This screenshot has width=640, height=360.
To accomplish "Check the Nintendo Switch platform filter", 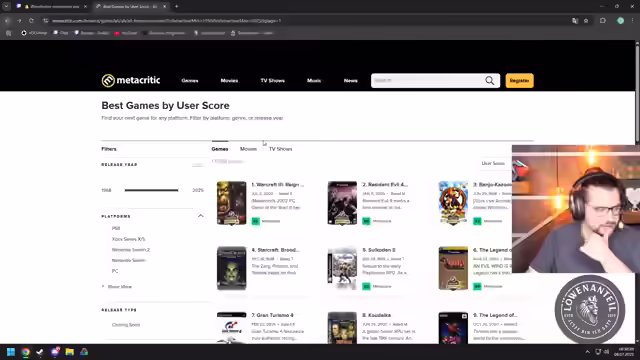I will pyautogui.click(x=129, y=260).
